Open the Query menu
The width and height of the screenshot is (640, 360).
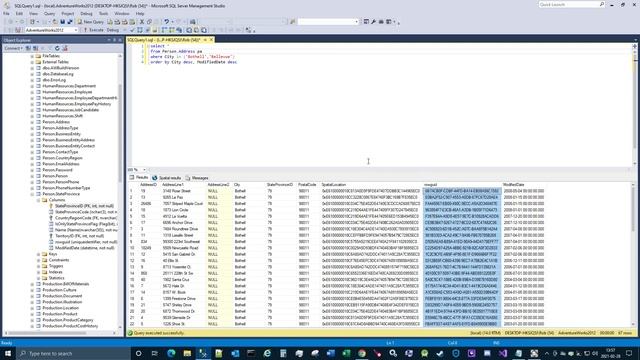click(x=49, y=13)
